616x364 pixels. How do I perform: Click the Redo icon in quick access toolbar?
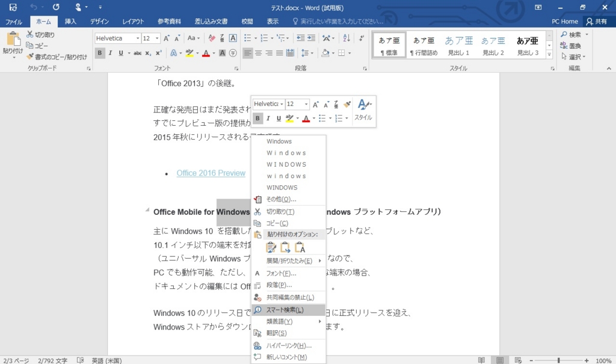56,7
